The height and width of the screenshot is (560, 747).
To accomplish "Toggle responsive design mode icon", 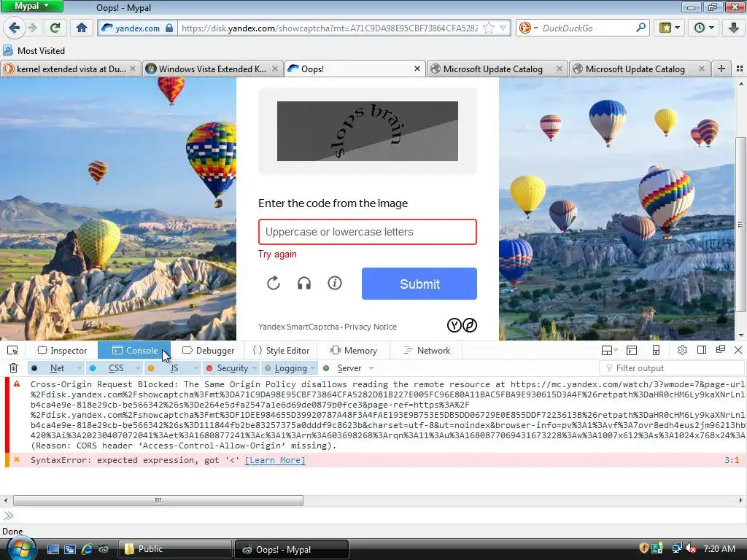I will tap(656, 351).
